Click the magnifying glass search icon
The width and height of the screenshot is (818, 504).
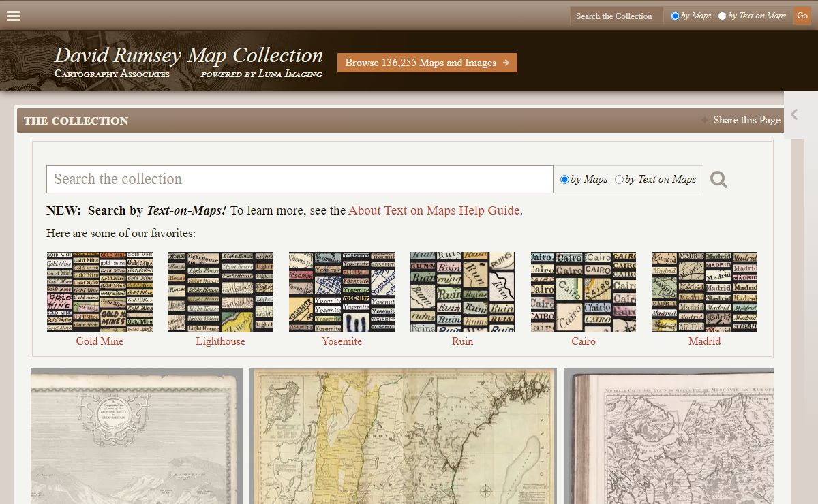tap(718, 180)
